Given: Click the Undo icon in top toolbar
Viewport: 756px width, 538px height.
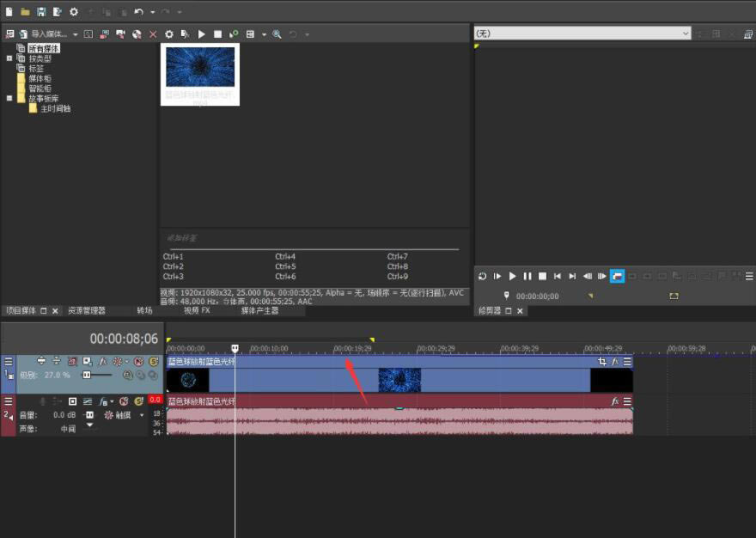Looking at the screenshot, I should (x=138, y=11).
